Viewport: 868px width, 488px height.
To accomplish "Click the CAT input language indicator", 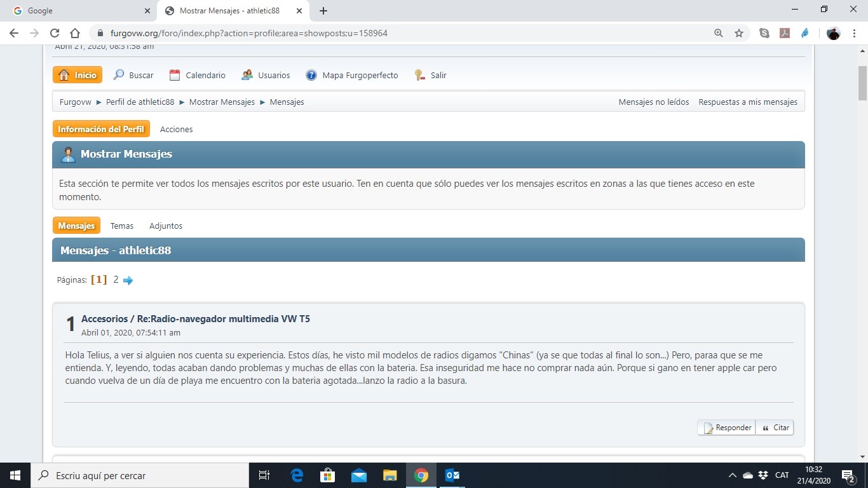I will (x=782, y=475).
